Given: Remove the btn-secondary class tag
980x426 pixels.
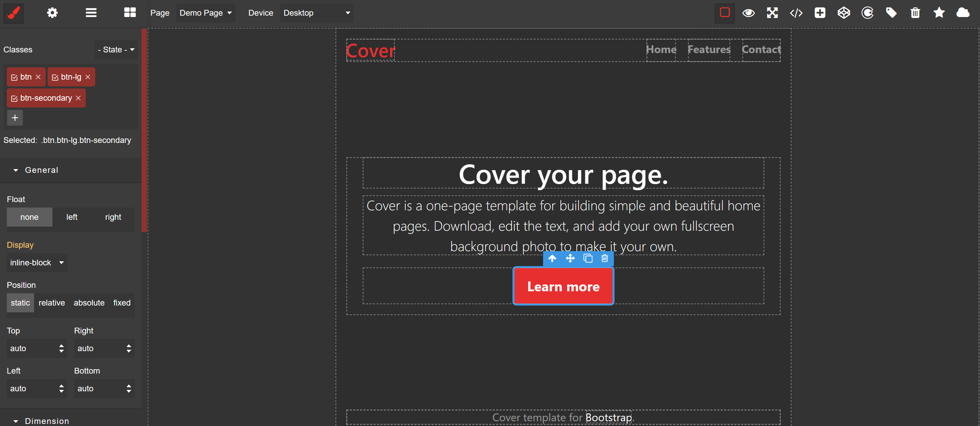Looking at the screenshot, I should tap(78, 98).
